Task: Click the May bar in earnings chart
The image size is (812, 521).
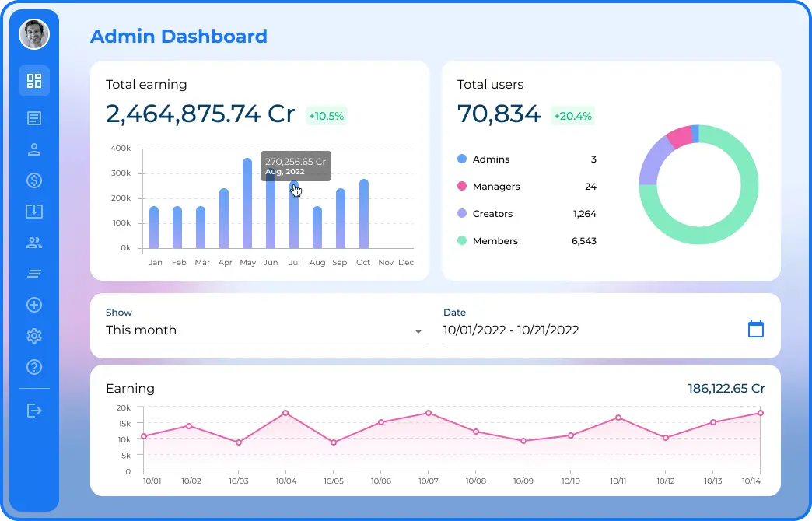Action: [247, 204]
